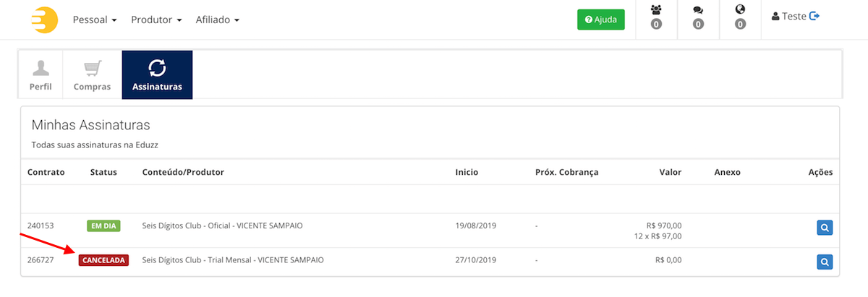The image size is (868, 297).
Task: Expand the Pessoal dropdown menu
Action: [95, 20]
